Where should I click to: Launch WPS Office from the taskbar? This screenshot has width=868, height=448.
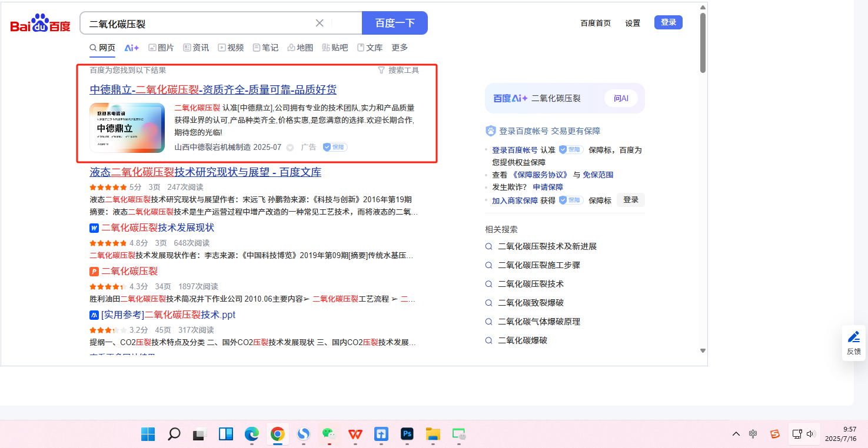pyautogui.click(x=355, y=434)
